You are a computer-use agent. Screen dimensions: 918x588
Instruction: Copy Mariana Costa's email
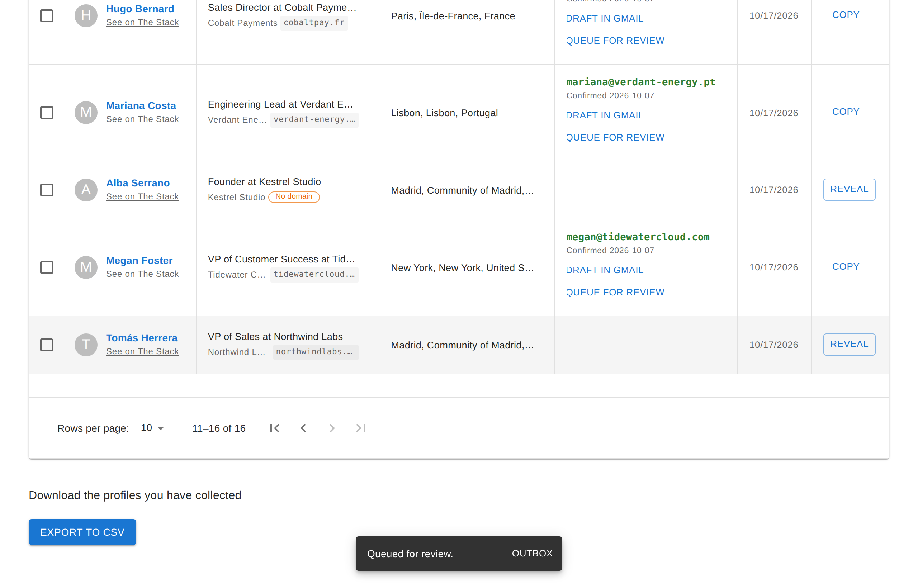click(x=846, y=112)
